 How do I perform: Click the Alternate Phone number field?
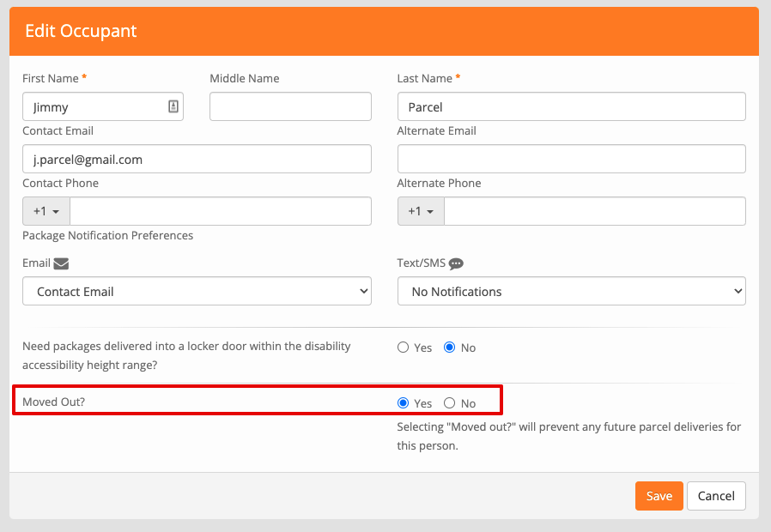[x=595, y=211]
